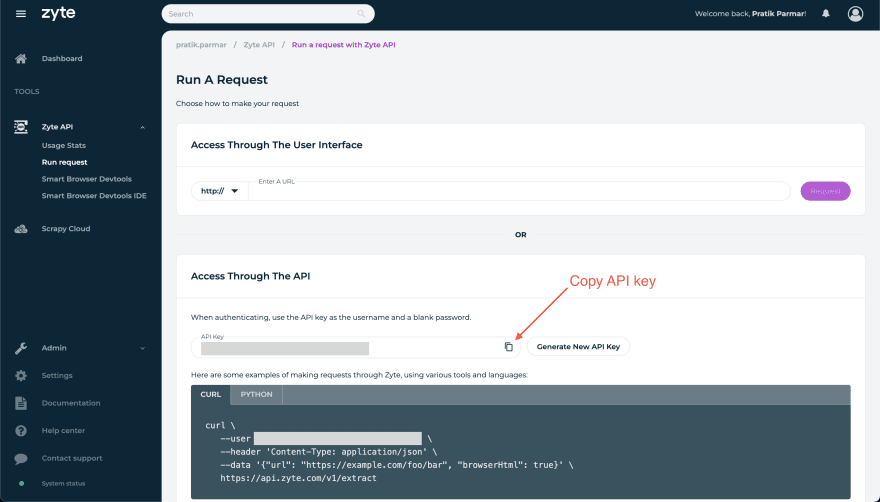Click Zyte API breadcrumb
The image size is (880, 502).
pyautogui.click(x=259, y=45)
